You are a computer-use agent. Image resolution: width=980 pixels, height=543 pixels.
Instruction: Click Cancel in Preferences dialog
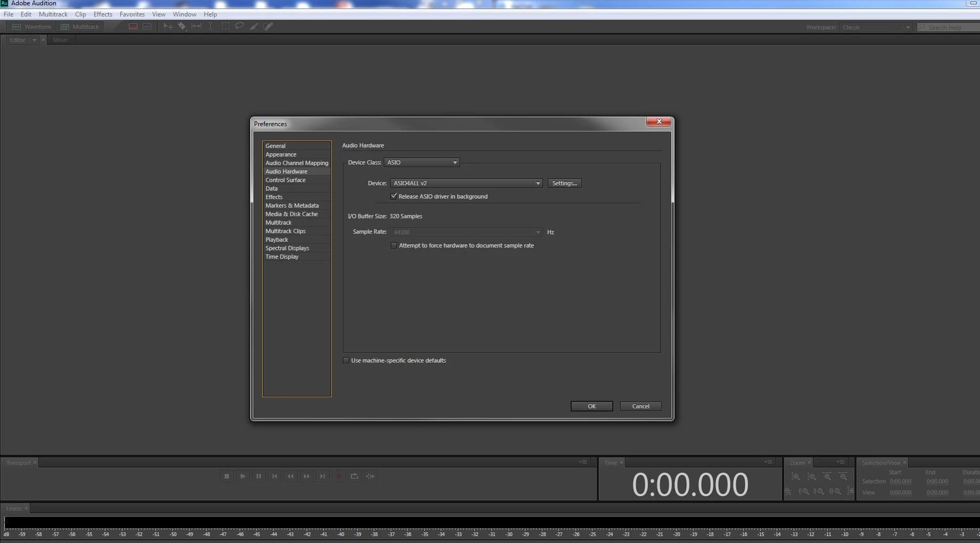(x=640, y=406)
